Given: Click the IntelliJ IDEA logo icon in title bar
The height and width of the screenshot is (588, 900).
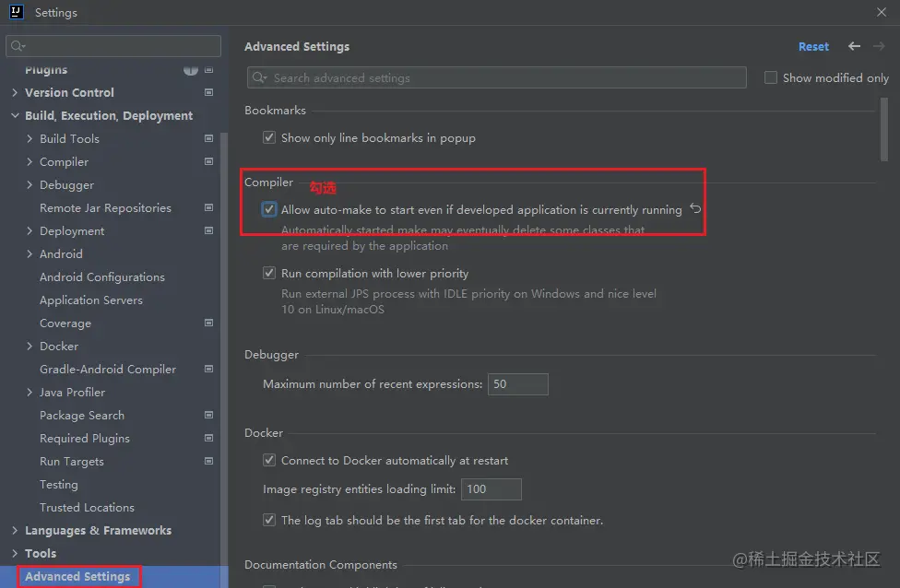Looking at the screenshot, I should pyautogui.click(x=16, y=12).
